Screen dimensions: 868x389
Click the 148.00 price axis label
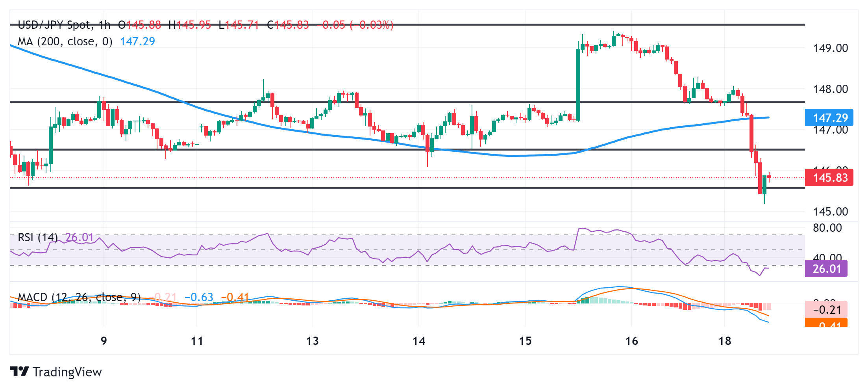831,89
